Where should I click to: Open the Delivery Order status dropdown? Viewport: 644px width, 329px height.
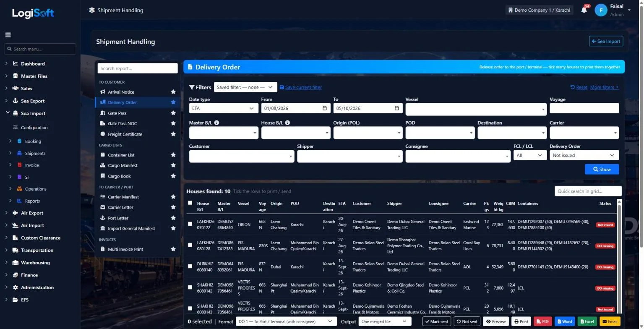(x=584, y=155)
